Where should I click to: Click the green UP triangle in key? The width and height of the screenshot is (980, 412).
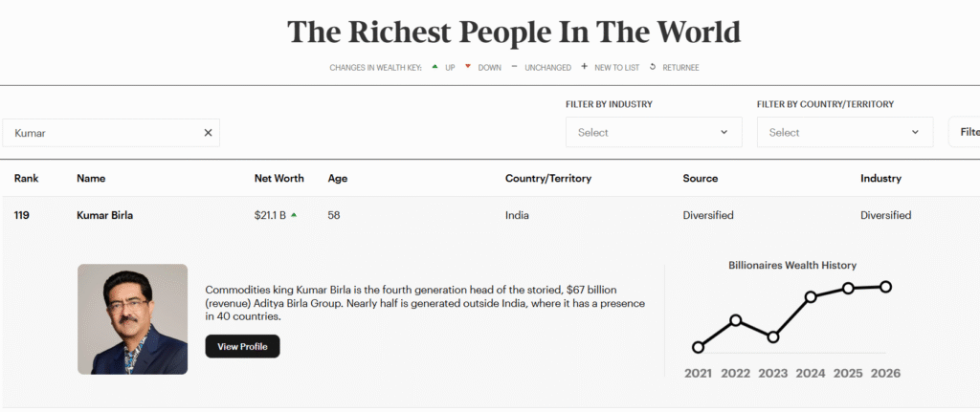point(435,66)
